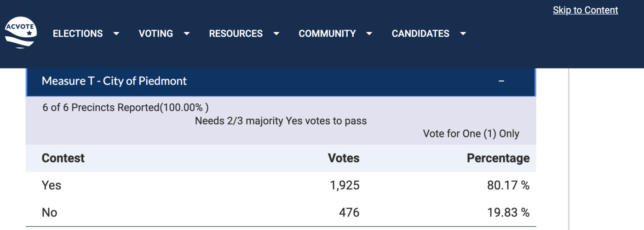644x230 pixels.
Task: Collapse Measure T with the minus icon
Action: tap(501, 81)
